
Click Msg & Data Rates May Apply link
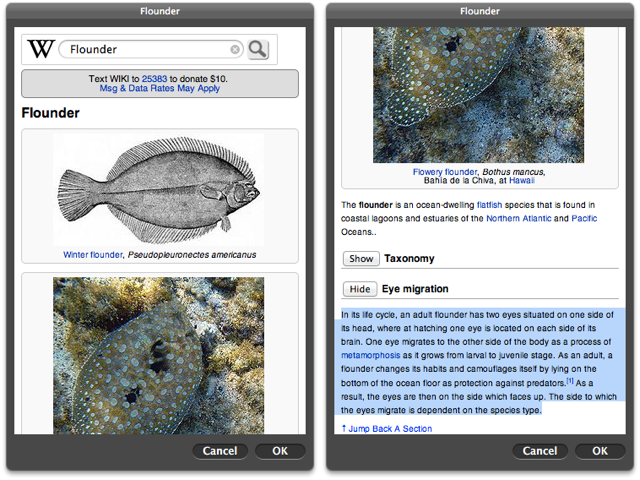click(160, 88)
